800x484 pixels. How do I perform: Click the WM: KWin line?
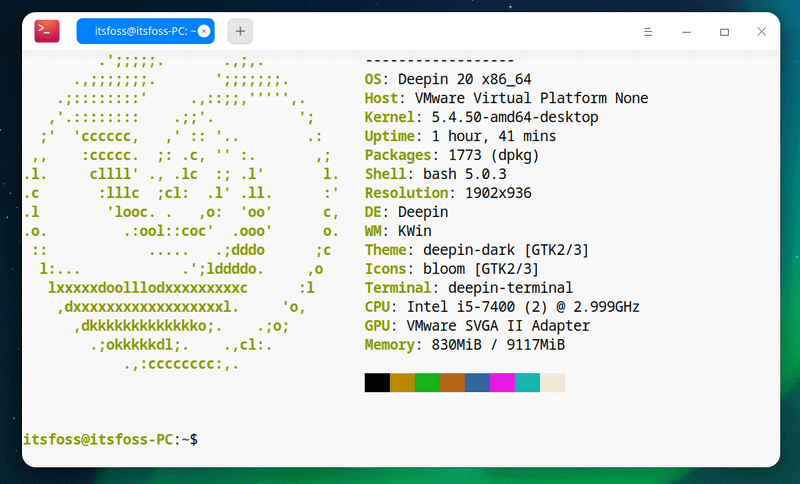click(x=398, y=231)
